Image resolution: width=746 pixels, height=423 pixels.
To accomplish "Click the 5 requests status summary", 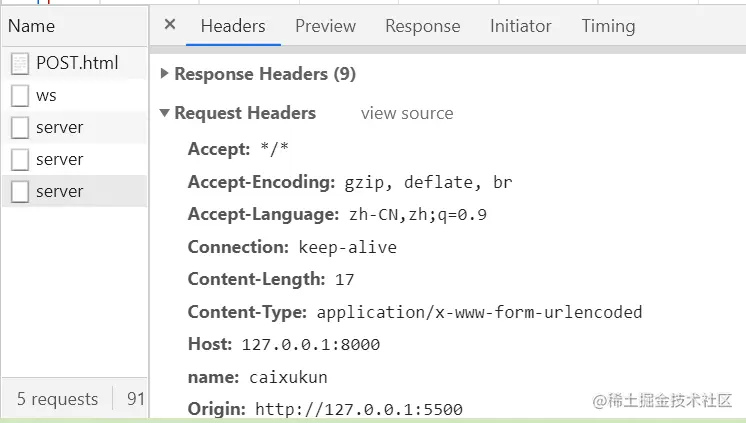I will tap(57, 399).
